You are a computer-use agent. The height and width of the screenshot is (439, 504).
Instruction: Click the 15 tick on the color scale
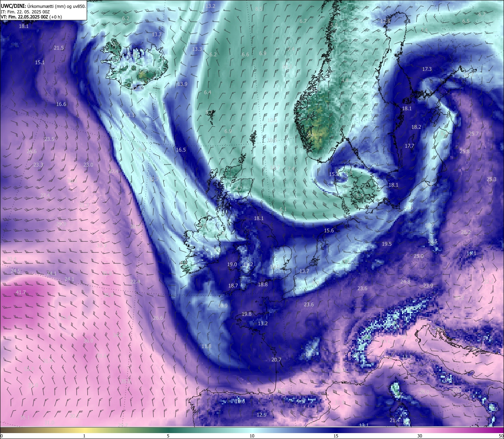(x=336, y=436)
